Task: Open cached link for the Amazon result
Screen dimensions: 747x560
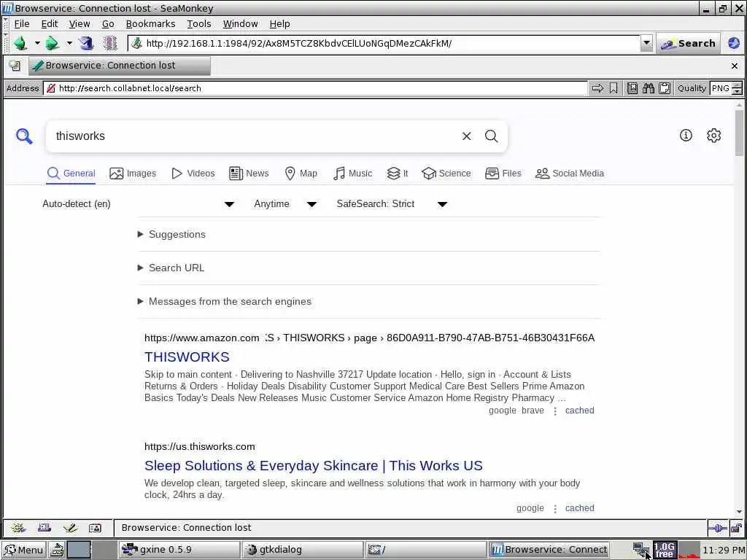Action: point(579,411)
